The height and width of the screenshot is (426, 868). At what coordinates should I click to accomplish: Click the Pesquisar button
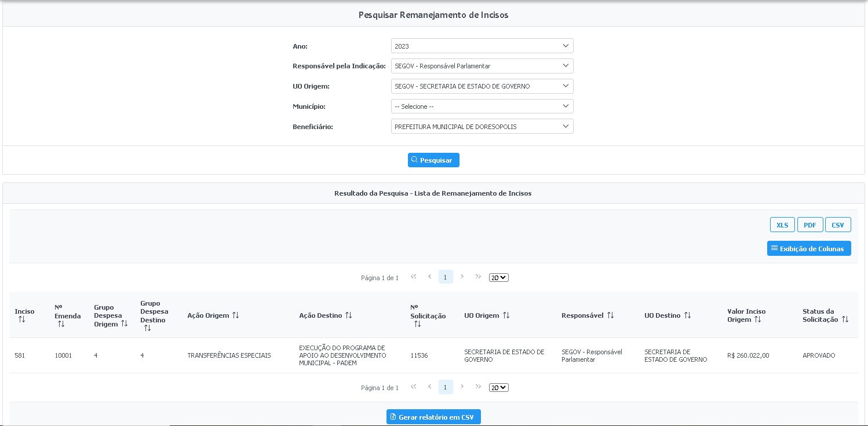(x=433, y=160)
